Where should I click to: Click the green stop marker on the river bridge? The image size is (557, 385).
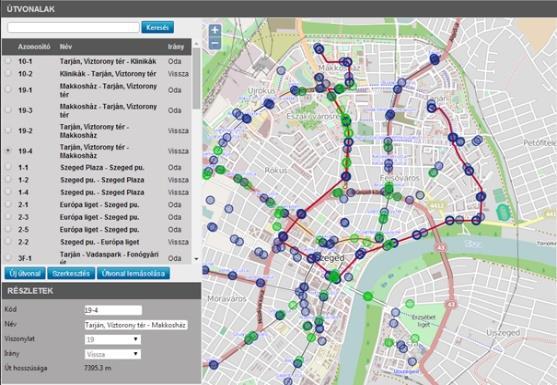[368, 295]
